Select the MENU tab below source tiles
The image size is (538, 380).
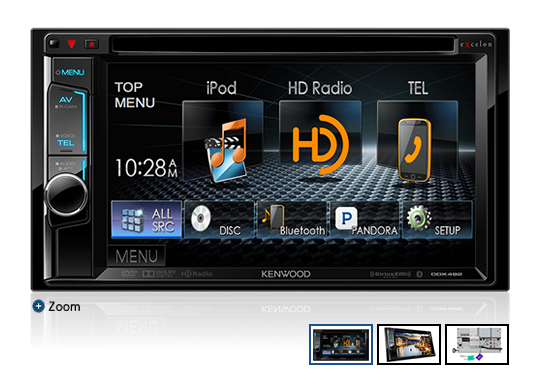tap(137, 256)
